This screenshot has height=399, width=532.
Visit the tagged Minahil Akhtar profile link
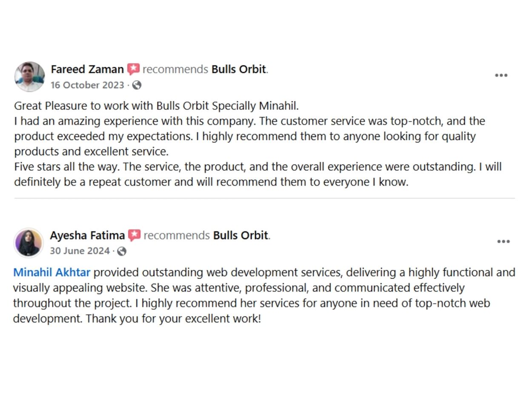(52, 273)
